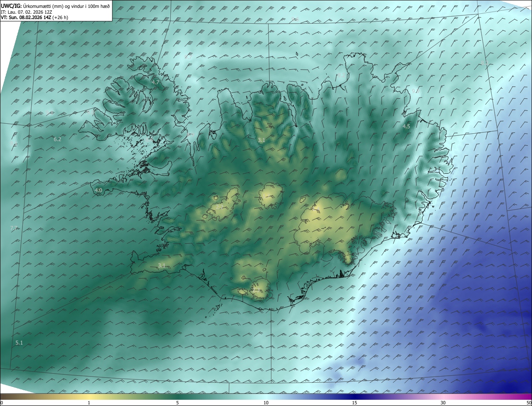
Task: Click the 4.5 value in northeast Iceland
Action: pos(406,127)
